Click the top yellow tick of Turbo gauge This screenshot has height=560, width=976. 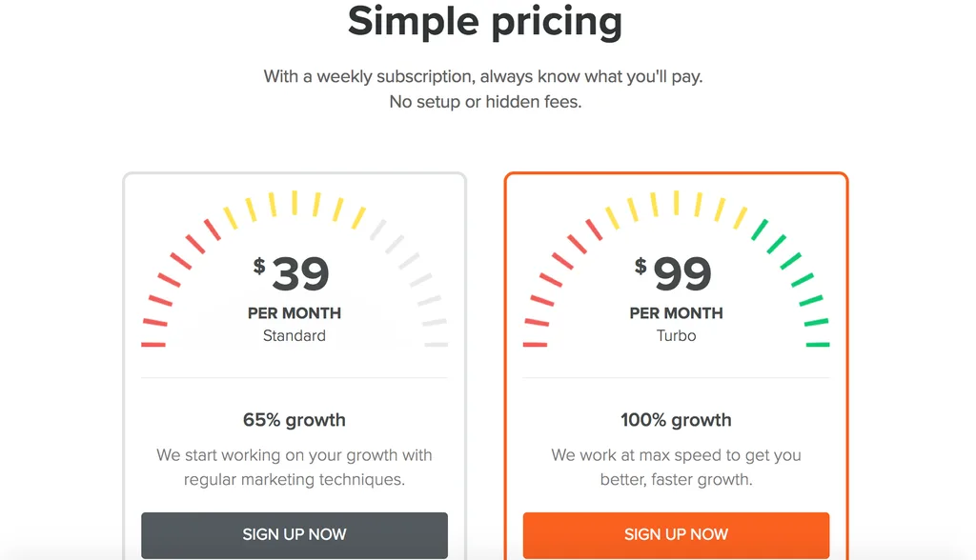676,203
